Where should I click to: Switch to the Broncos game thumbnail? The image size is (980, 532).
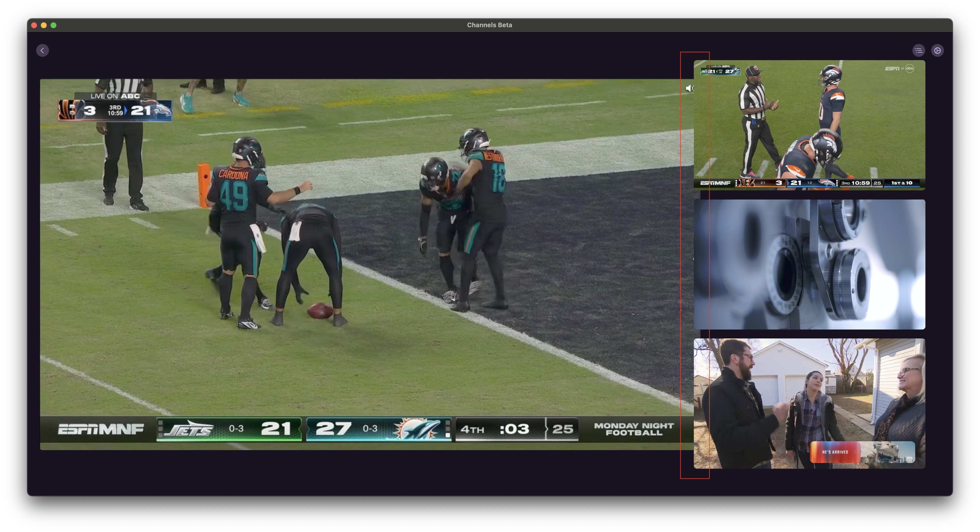click(809, 125)
